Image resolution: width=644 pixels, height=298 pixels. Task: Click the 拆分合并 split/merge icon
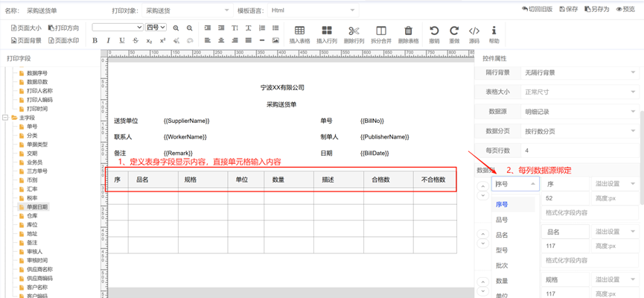(x=381, y=31)
